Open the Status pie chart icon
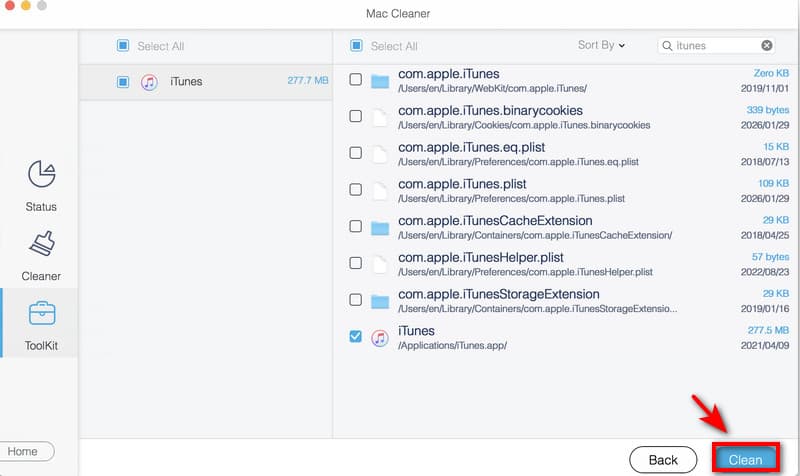Screen dimensions: 800x476 pyautogui.click(x=41, y=174)
